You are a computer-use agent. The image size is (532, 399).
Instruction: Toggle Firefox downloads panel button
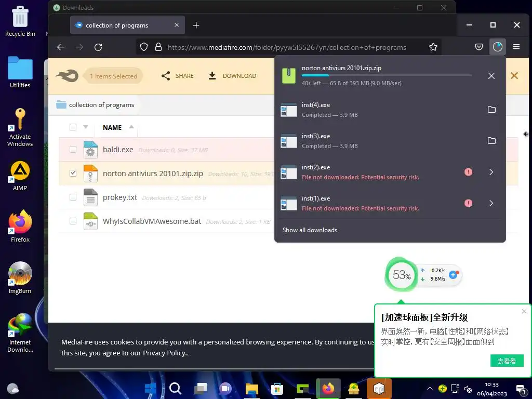[x=497, y=47]
